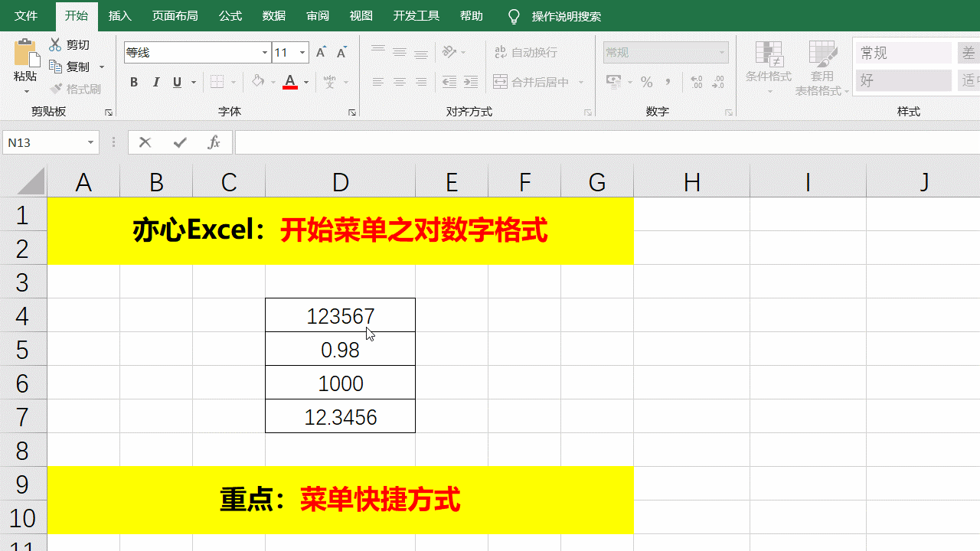The height and width of the screenshot is (551, 980).
Task: Select column D header
Action: point(340,182)
